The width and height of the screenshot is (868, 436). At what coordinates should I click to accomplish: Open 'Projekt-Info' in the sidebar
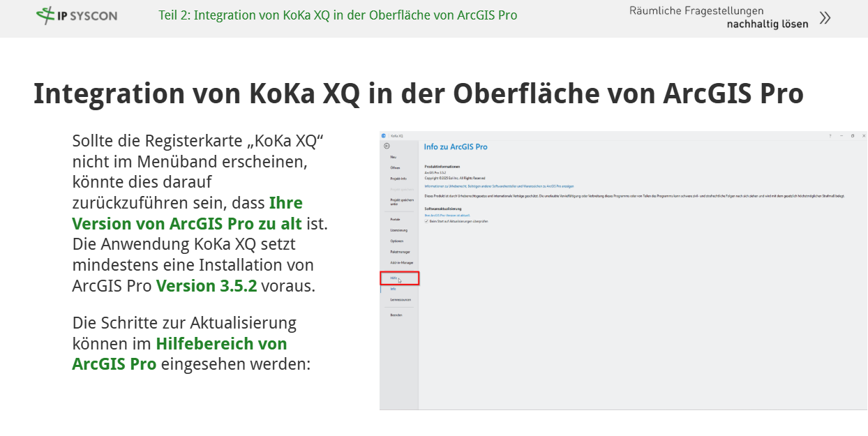click(399, 179)
